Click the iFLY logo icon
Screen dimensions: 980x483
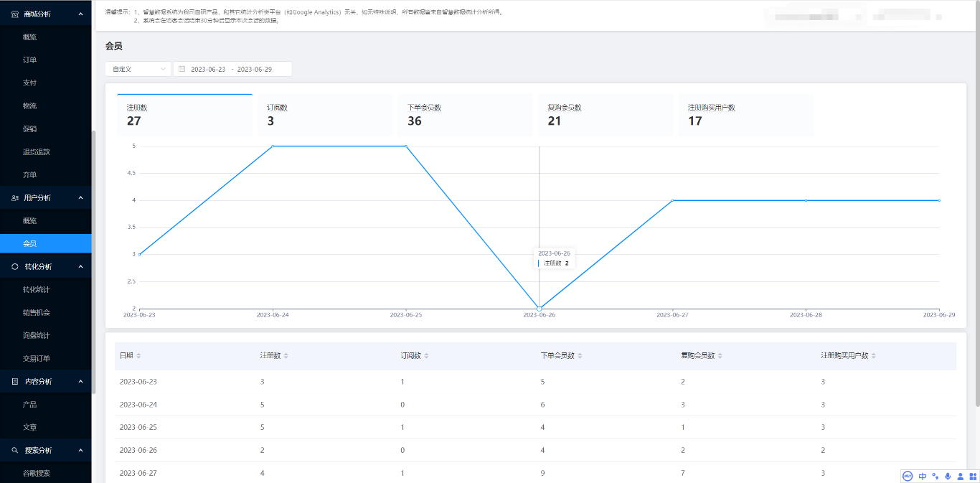coord(908,476)
